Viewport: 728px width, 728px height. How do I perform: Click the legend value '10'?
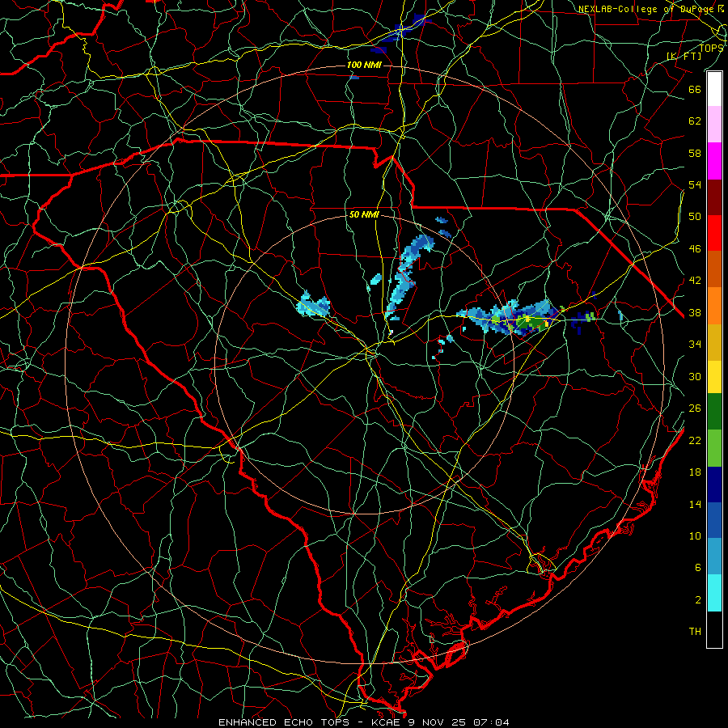(x=695, y=535)
